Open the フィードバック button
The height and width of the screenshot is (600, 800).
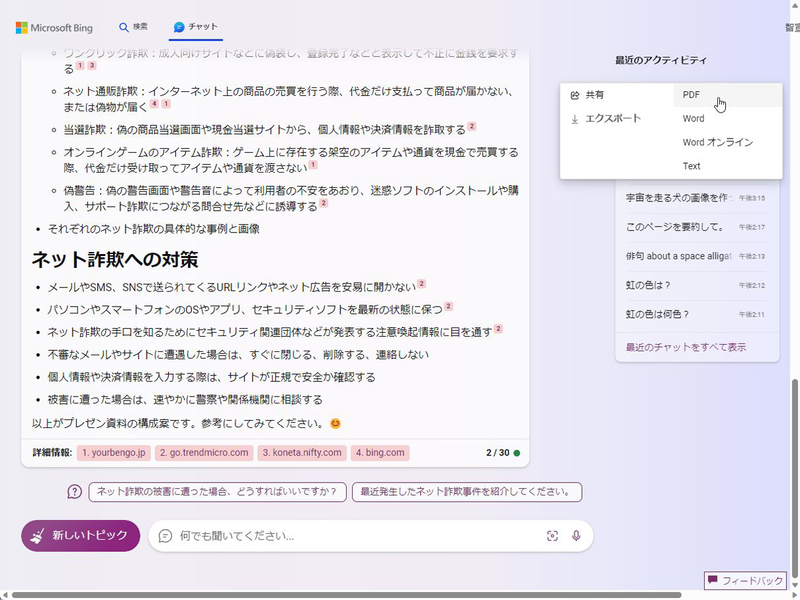click(746, 580)
